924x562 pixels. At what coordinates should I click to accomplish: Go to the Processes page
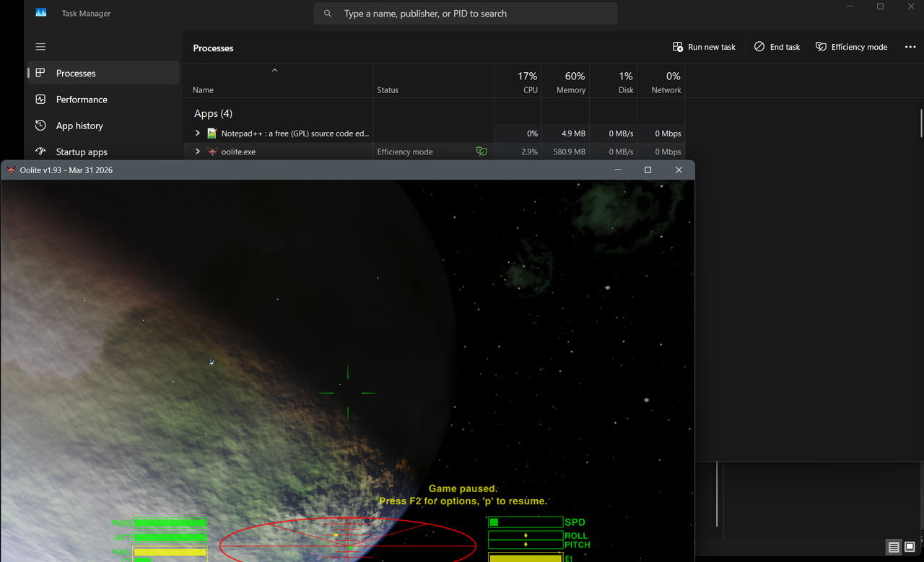(x=103, y=73)
